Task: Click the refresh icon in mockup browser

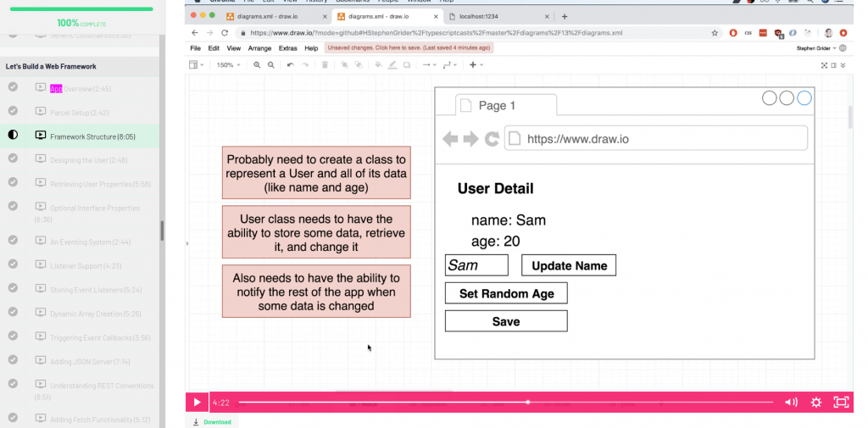Action: tap(492, 139)
